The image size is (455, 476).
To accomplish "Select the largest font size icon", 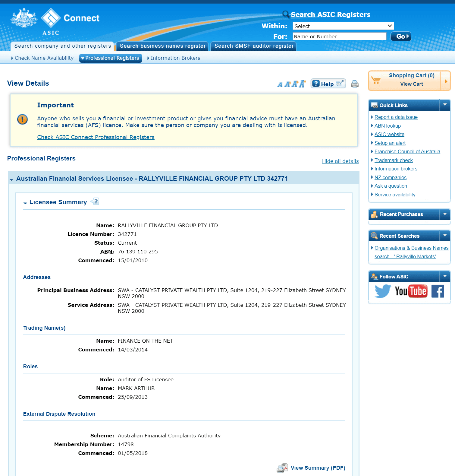I will click(x=302, y=84).
